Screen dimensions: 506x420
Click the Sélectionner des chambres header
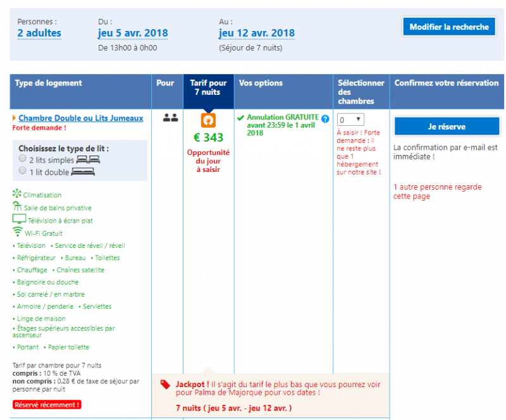click(x=361, y=92)
